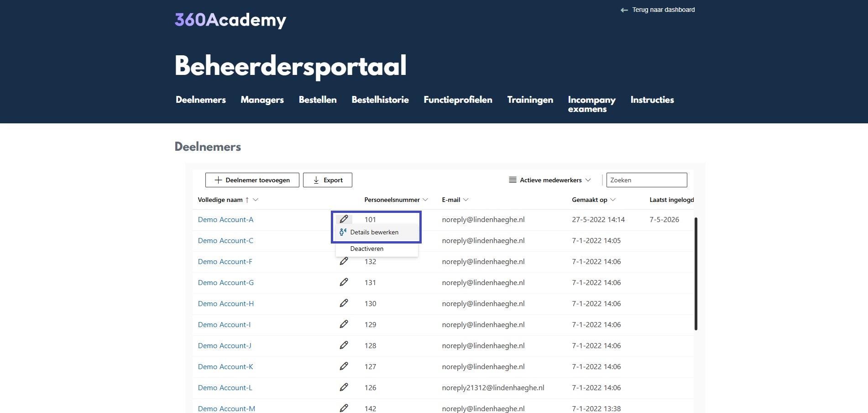The height and width of the screenshot is (413, 868).
Task: Expand the Volledige naam column chevron
Action: click(256, 200)
